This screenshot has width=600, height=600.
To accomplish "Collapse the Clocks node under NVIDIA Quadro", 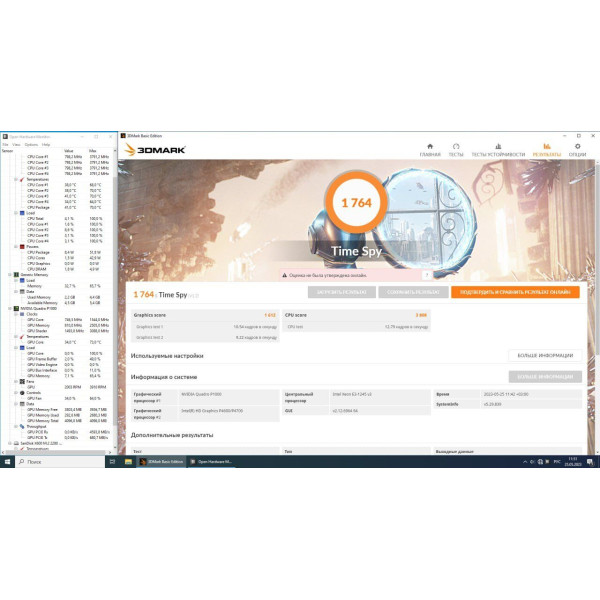I will tap(16, 314).
